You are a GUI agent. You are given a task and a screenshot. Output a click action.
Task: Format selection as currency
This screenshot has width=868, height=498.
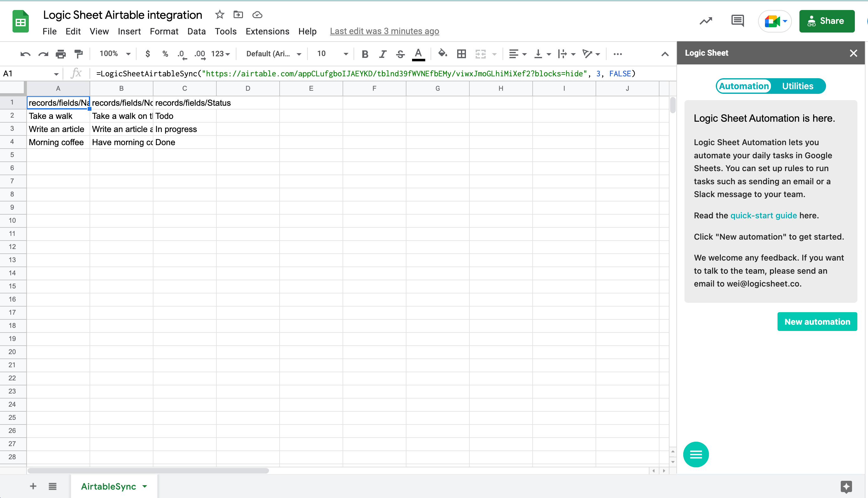[x=147, y=54]
